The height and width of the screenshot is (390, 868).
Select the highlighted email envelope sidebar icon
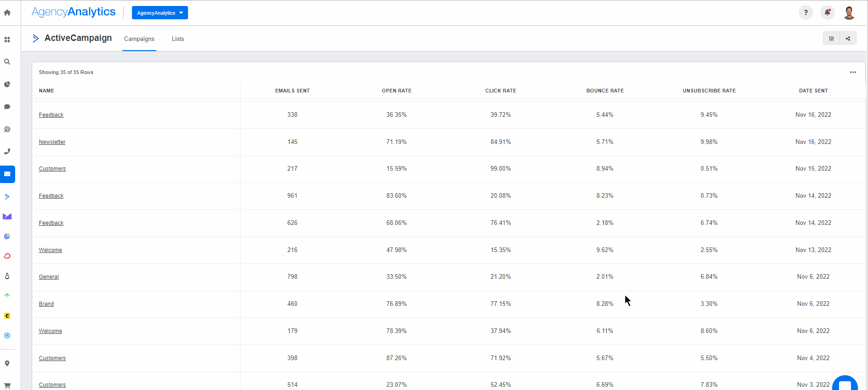(x=7, y=174)
